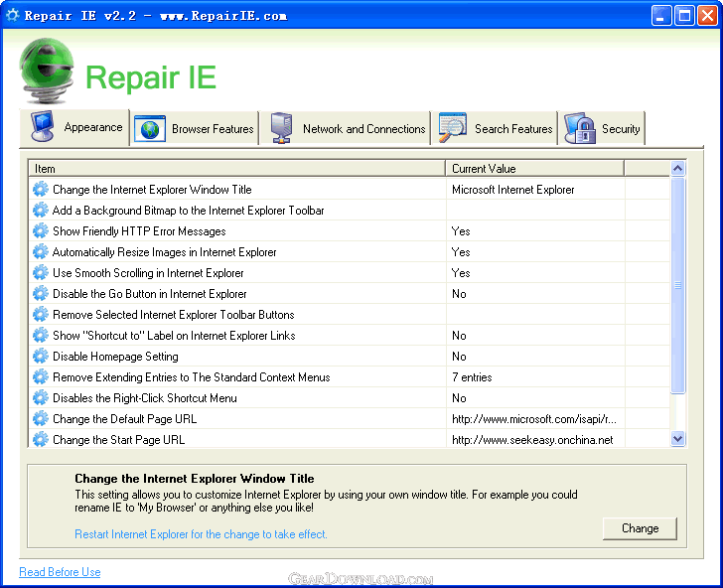Click No value for Disable Homepage Setting
The height and width of the screenshot is (588, 723).
coord(459,356)
